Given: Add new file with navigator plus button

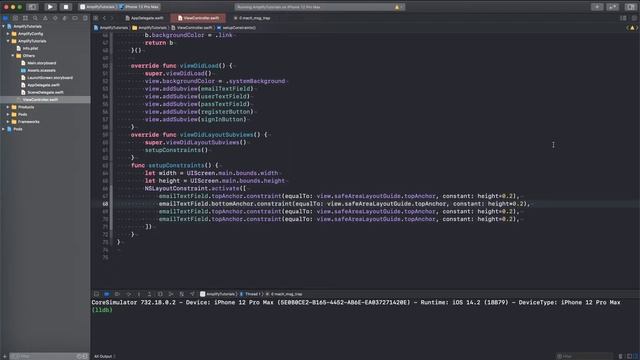Looking at the screenshot, I should click(4, 356).
